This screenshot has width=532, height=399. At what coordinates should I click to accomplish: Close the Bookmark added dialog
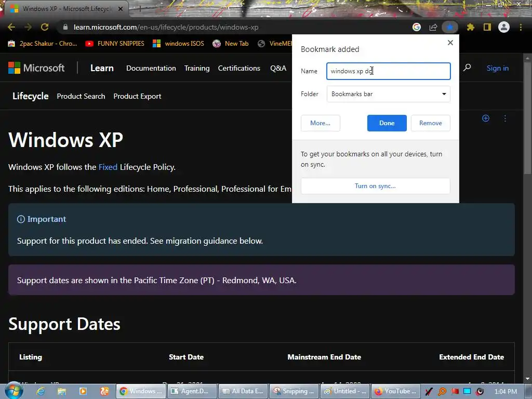(x=450, y=43)
